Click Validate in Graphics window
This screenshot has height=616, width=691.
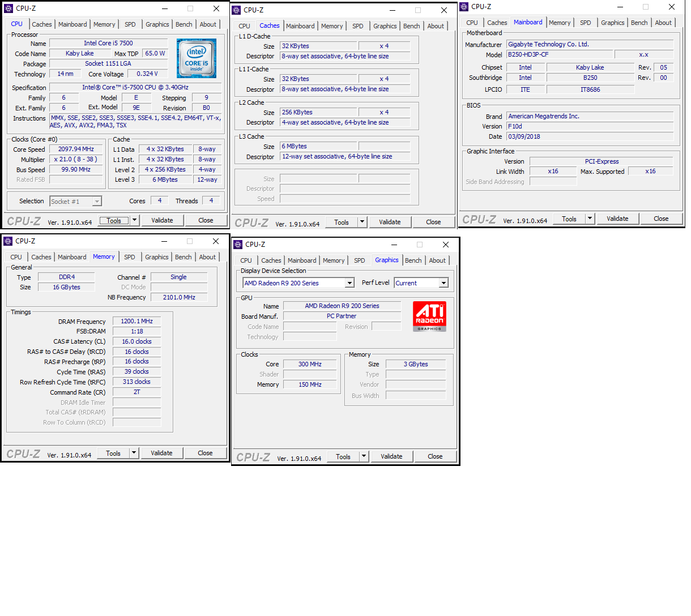coord(392,456)
